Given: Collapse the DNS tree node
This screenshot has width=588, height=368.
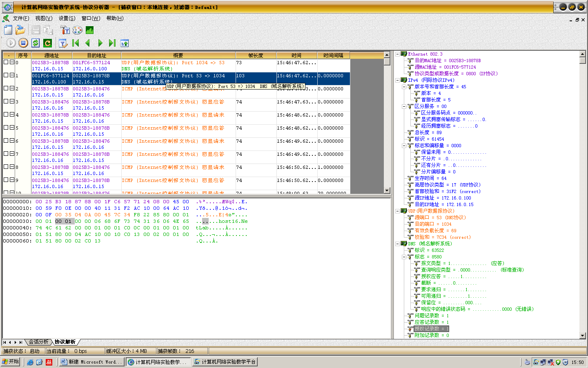Looking at the screenshot, I should 397,244.
